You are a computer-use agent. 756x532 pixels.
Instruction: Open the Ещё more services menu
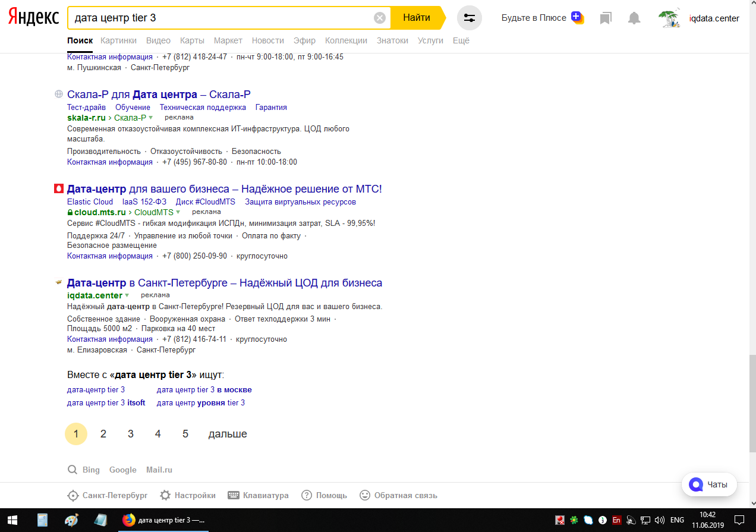[461, 40]
